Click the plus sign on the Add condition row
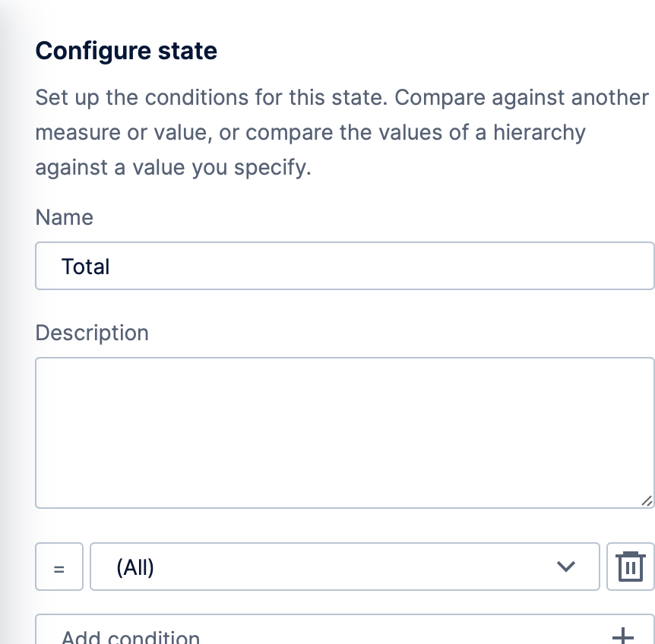The image size is (655, 644). click(623, 636)
